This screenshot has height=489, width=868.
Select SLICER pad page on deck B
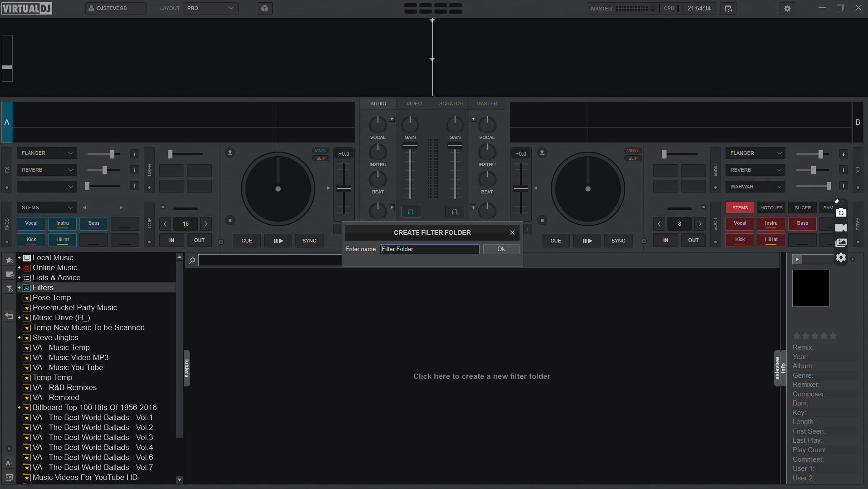803,208
